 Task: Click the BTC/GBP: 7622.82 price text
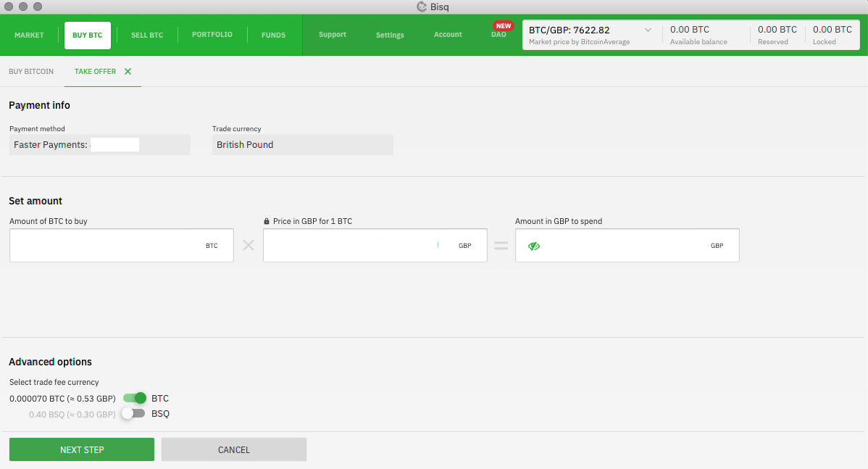coord(569,30)
